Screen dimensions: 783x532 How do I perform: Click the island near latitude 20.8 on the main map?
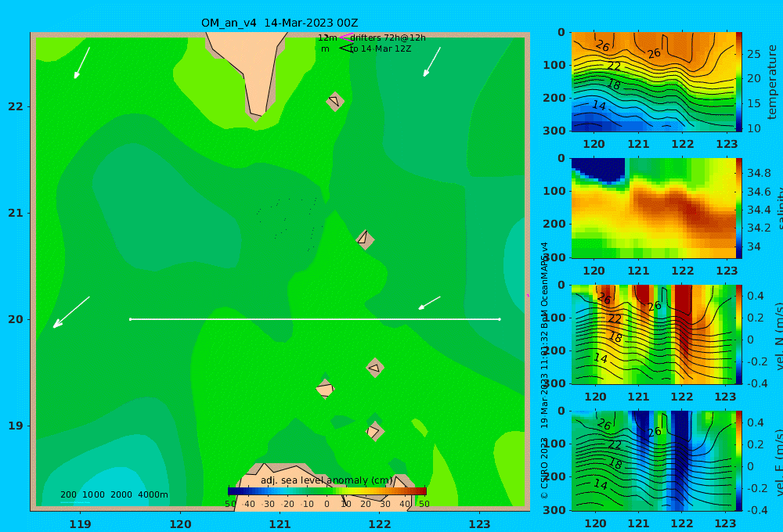pos(365,239)
